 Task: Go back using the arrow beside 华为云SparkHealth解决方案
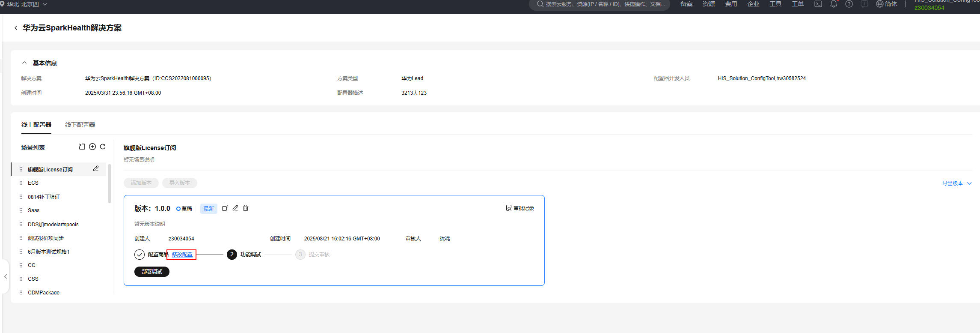click(16, 28)
